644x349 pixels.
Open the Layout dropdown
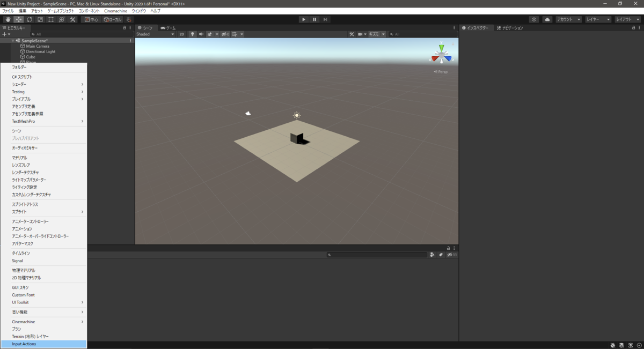(x=628, y=19)
